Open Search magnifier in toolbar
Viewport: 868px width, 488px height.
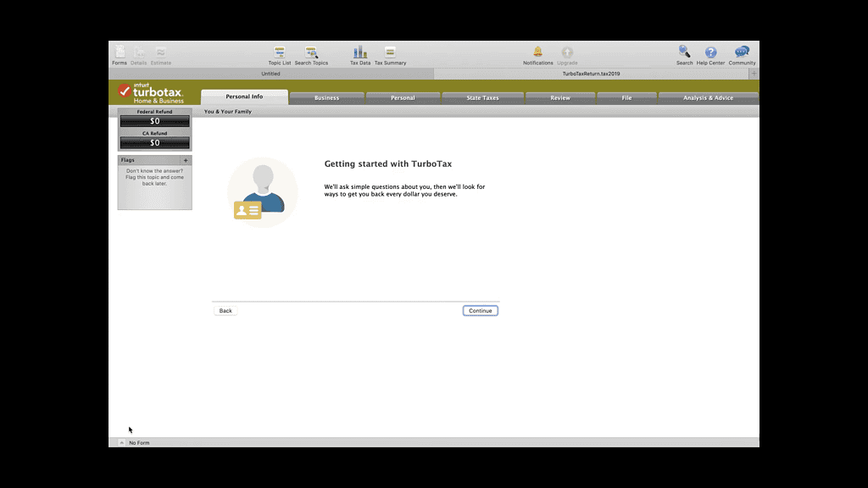684,55
